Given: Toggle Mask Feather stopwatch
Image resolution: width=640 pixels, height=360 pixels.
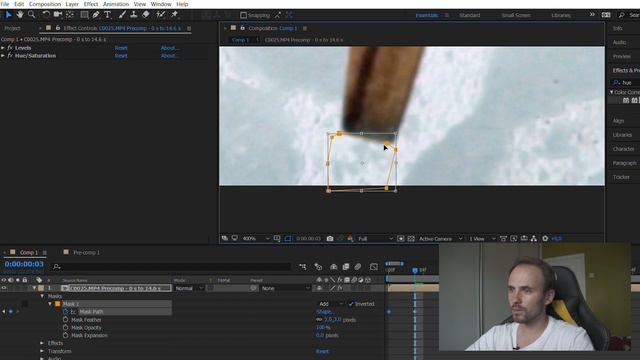Looking at the screenshot, I should tap(65, 320).
